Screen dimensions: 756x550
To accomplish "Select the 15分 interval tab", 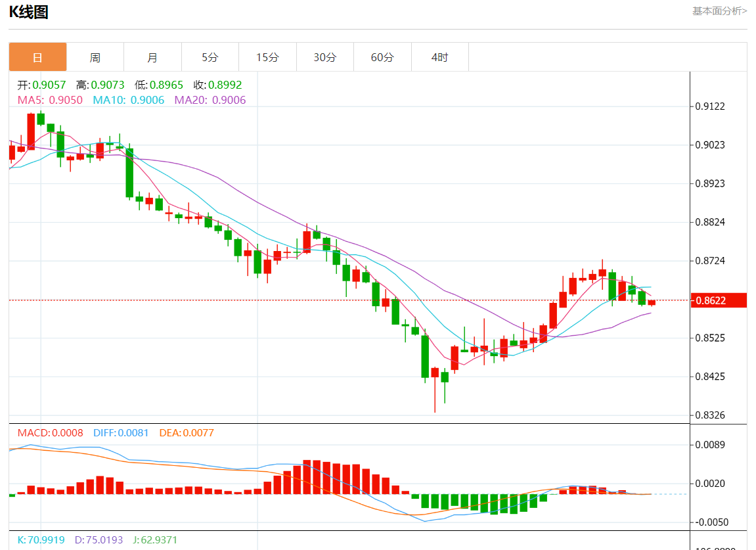I will tap(267, 57).
